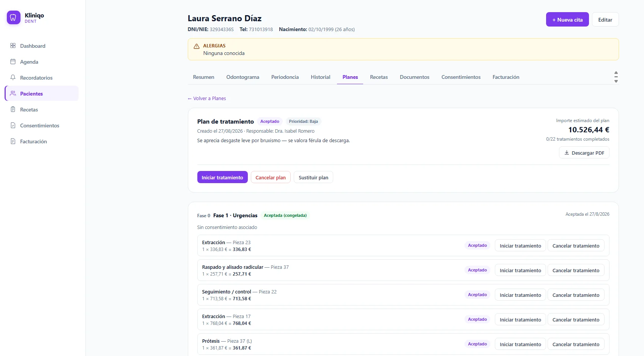The image size is (644, 356).
Task: Click the Editar button
Action: [x=605, y=20]
